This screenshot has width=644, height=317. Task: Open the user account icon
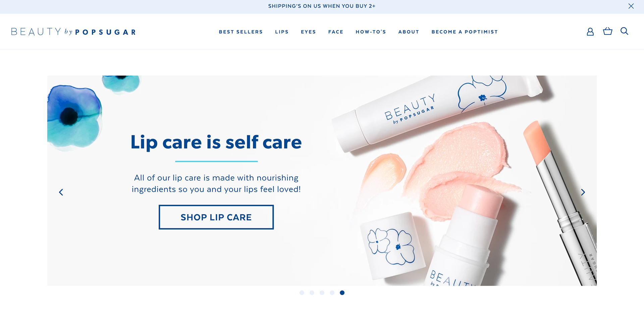coord(590,31)
